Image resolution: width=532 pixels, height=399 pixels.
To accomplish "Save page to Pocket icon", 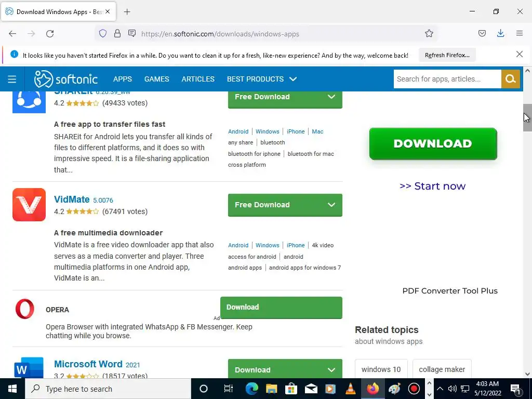I will tap(482, 33).
